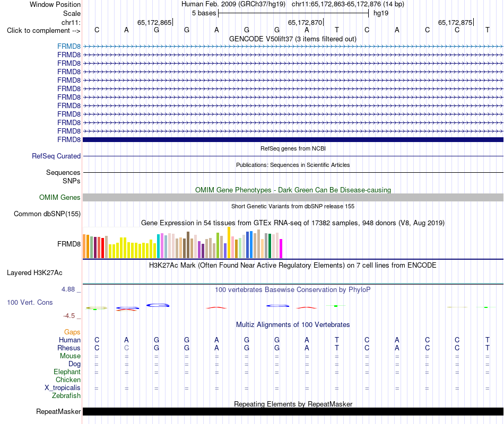This screenshot has width=504, height=424.
Task: Click the RepeatMasker track label
Action: point(58,411)
